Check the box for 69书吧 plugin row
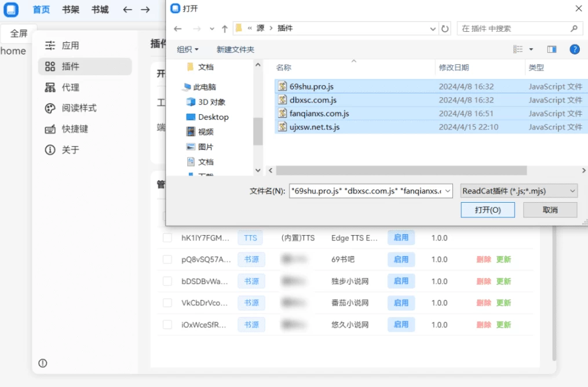This screenshot has width=588, height=387. [167, 260]
